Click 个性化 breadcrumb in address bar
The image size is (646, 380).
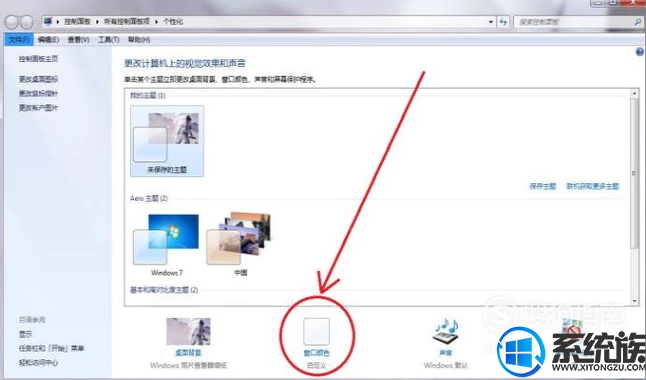pyautogui.click(x=173, y=21)
